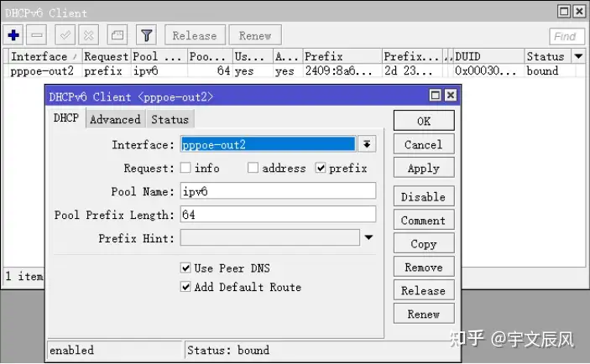Click the Pool Prefix Length field
Screen dimensions: 590x364
click(x=278, y=215)
